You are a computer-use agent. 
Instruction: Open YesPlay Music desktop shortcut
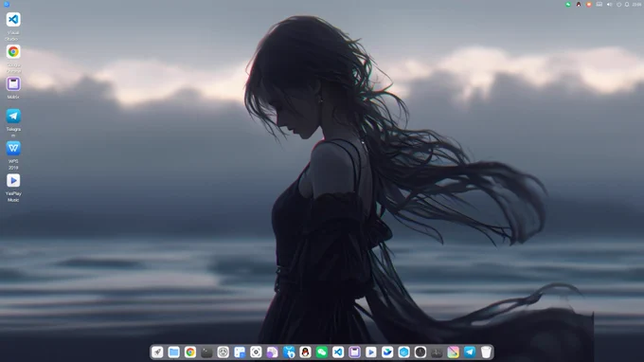[x=13, y=180]
